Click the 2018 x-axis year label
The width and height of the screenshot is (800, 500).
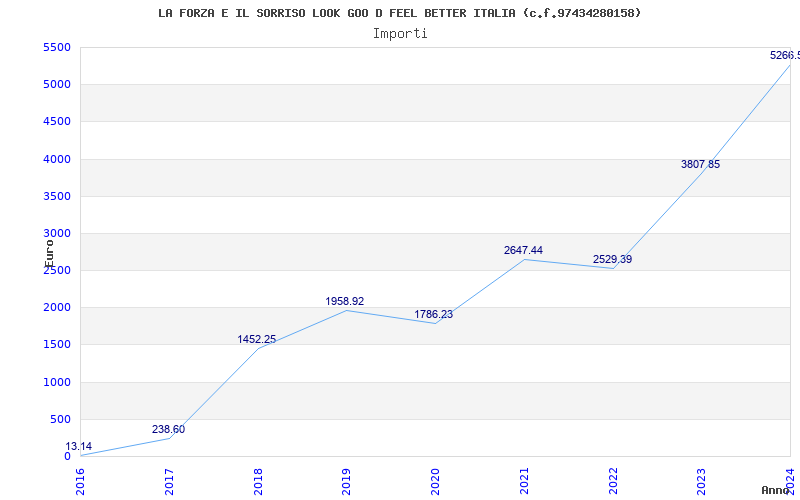point(258,481)
